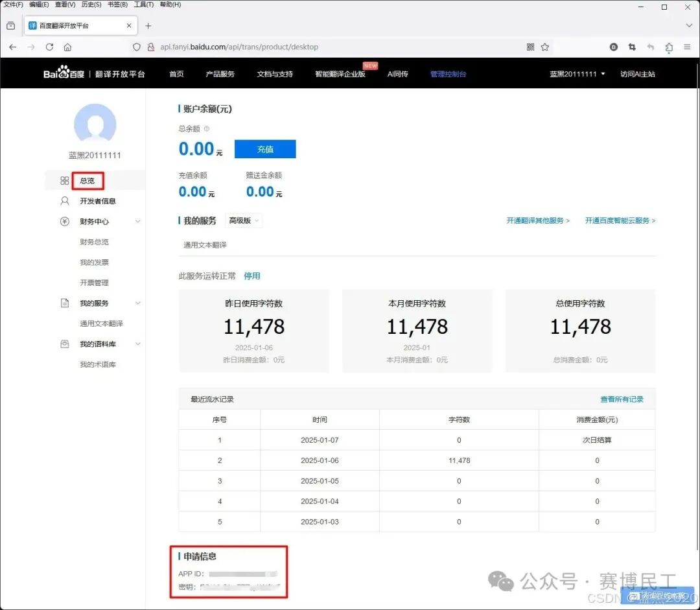The height and width of the screenshot is (610, 700).
Task: Click the 我的服务 document icon in sidebar
Action: coord(64,303)
